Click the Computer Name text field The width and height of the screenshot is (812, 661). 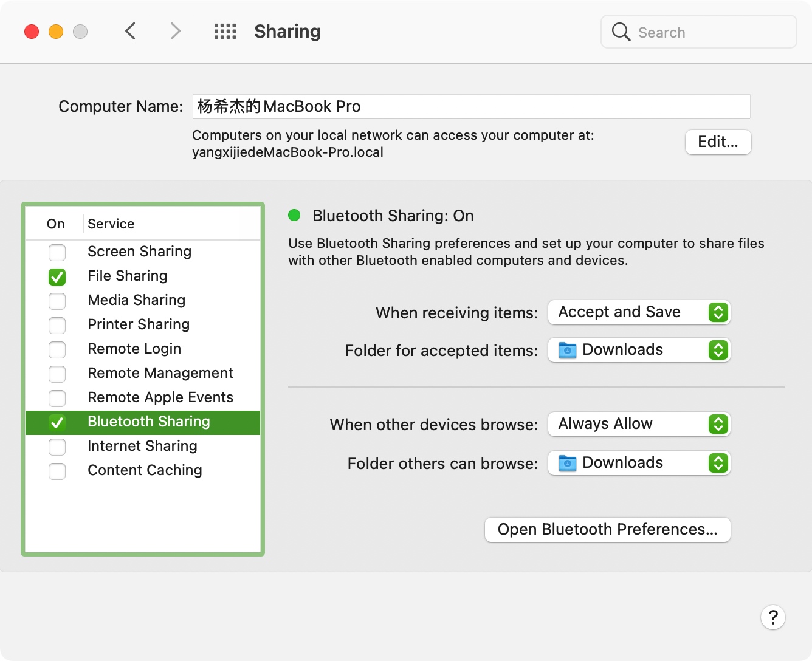472,106
